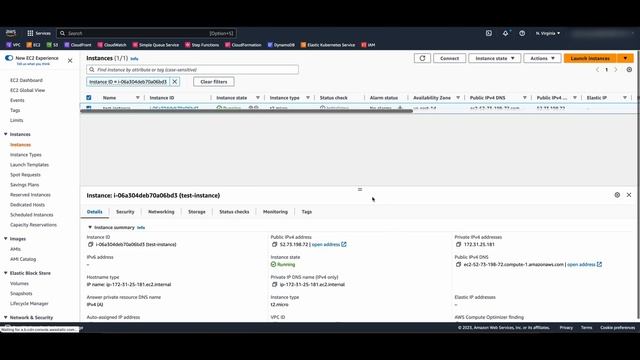The height and width of the screenshot is (360, 640).
Task: Sort by Name column arrow
Action: pyautogui.click(x=138, y=98)
